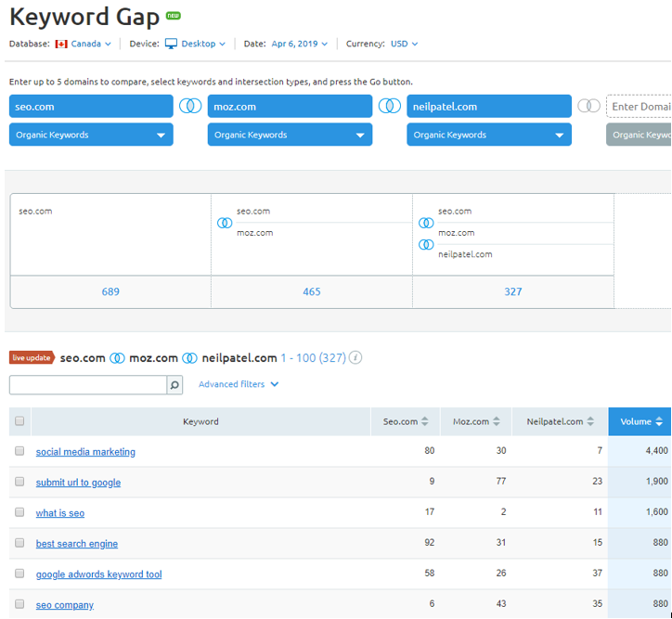Click the intersection icon between seo.com and moz.com inputs
The image size is (672, 619).
pyautogui.click(x=190, y=106)
